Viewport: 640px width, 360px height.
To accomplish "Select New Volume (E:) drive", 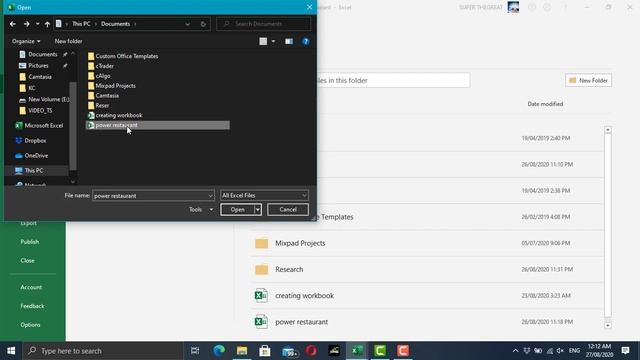I will pos(49,99).
